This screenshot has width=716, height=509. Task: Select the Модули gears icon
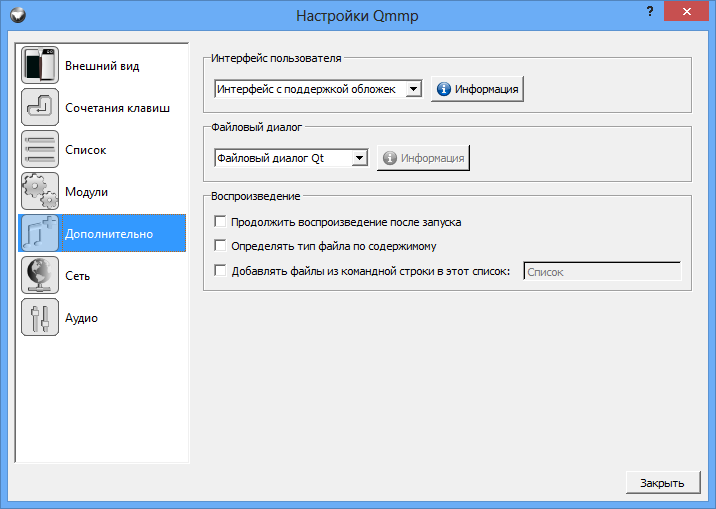[x=40, y=191]
